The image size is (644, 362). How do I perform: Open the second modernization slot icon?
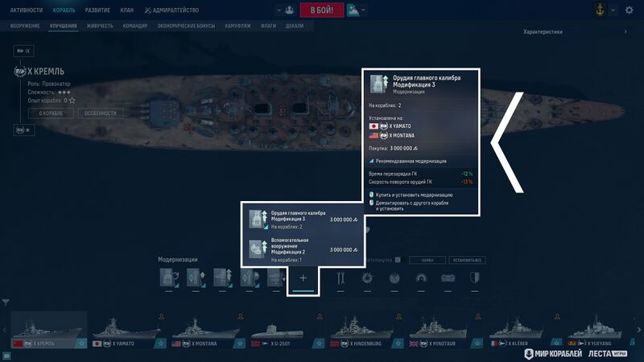pos(196,278)
